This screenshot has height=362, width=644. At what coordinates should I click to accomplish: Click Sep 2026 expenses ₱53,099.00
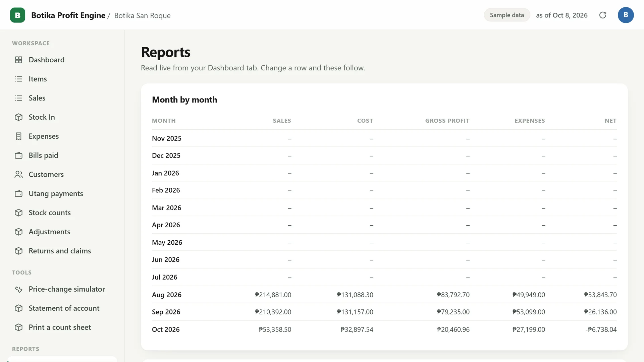point(529,312)
